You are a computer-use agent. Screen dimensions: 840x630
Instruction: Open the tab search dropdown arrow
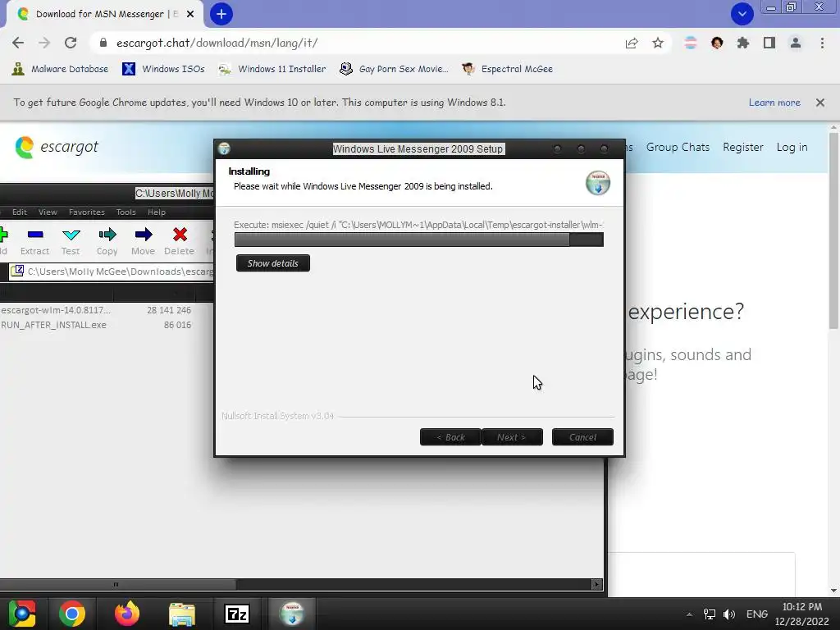click(x=742, y=14)
